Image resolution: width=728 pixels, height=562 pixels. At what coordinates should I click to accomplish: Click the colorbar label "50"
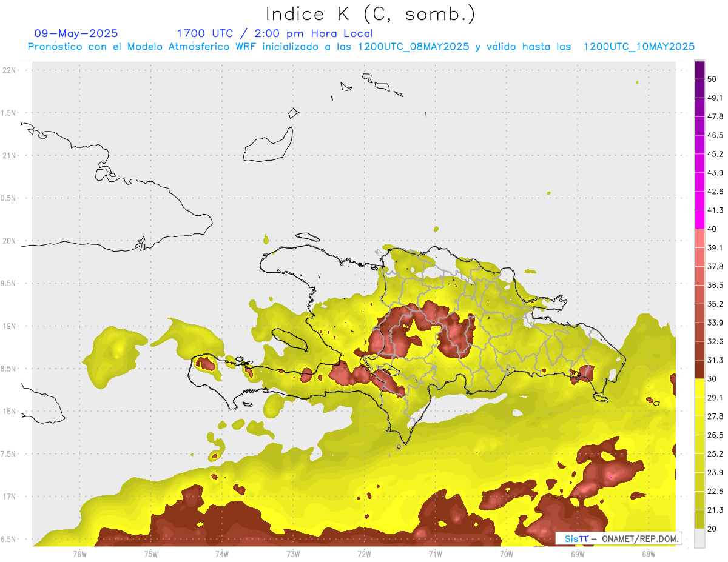(x=712, y=79)
